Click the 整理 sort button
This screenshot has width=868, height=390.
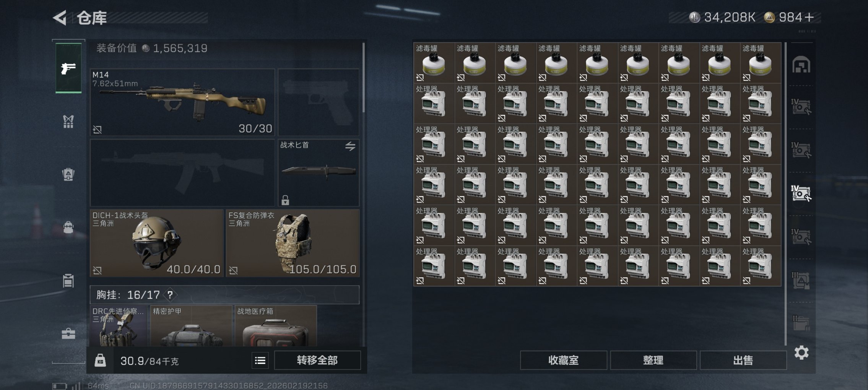pos(653,360)
